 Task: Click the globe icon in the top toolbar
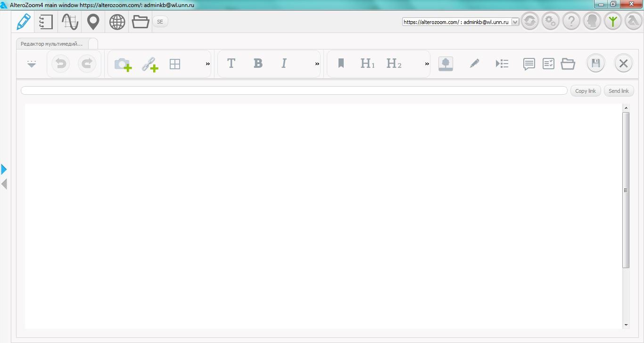click(117, 22)
